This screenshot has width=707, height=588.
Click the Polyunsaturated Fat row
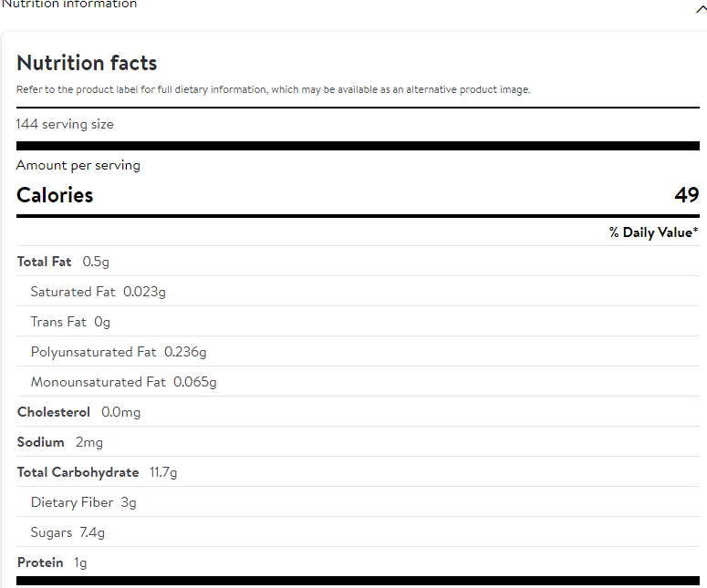click(x=119, y=352)
